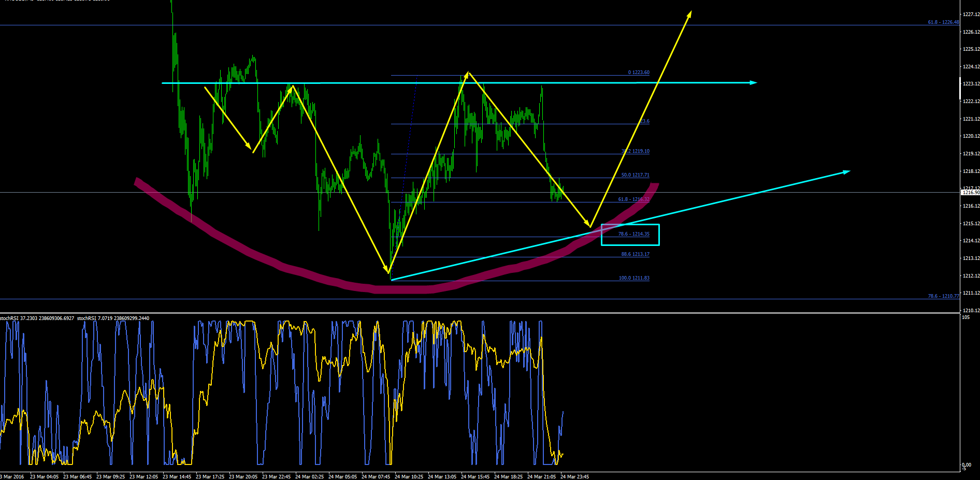Click the 105 indicator scale value

click(x=965, y=317)
